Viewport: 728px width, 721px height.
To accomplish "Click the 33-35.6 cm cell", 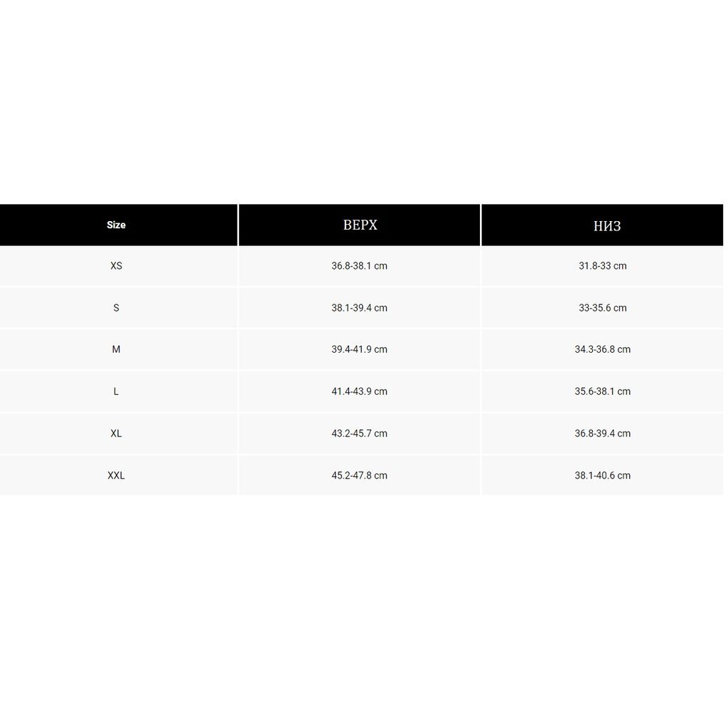I will pyautogui.click(x=602, y=308).
